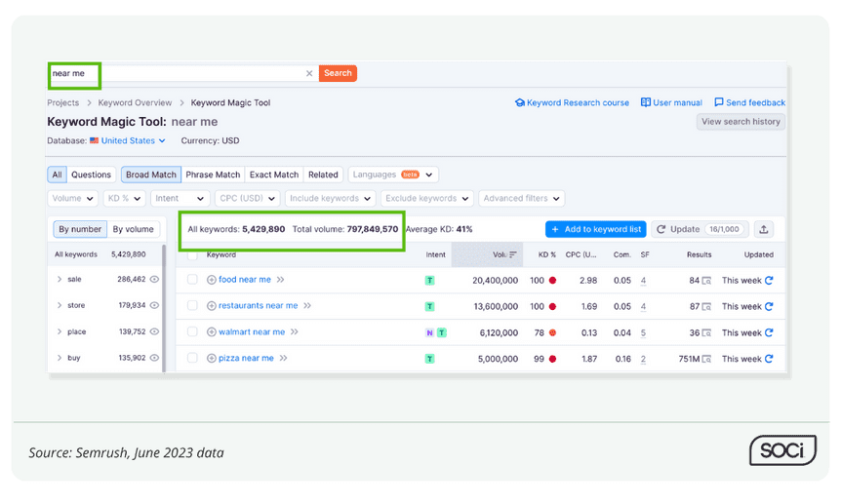The image size is (841, 504).
Task: Click plus icon beside restaurants near me
Action: pos(212,306)
